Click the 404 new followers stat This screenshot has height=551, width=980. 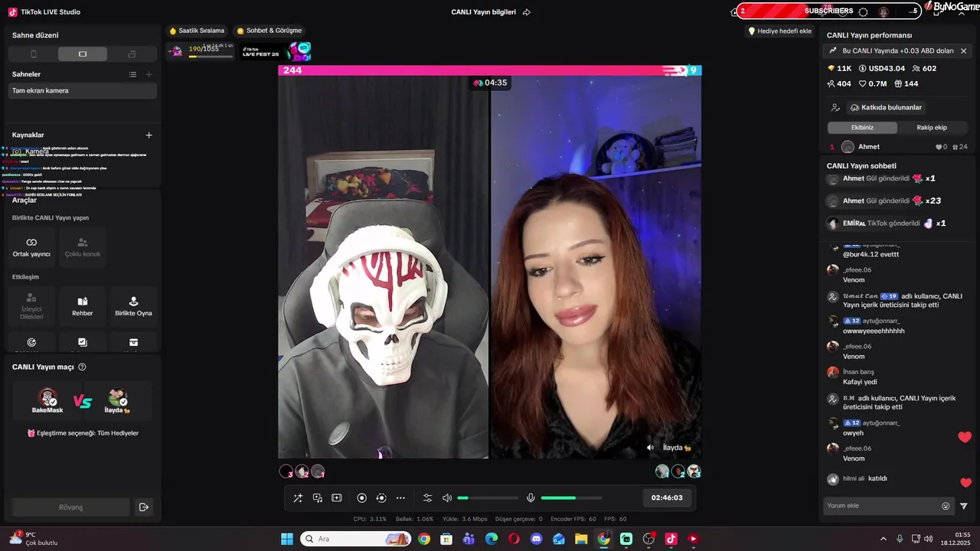pyautogui.click(x=839, y=84)
